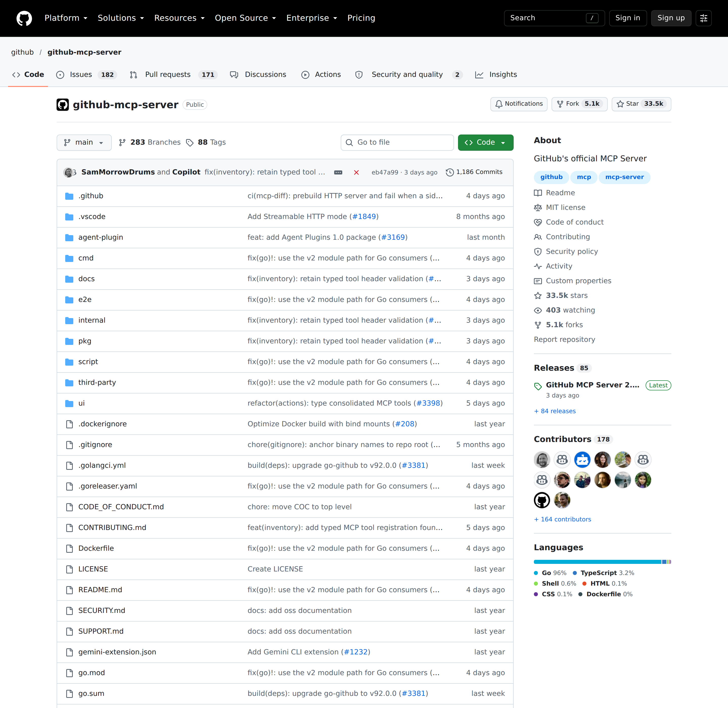Click the failed status X icon on latest commit
The height and width of the screenshot is (708, 728).
pyautogui.click(x=356, y=172)
